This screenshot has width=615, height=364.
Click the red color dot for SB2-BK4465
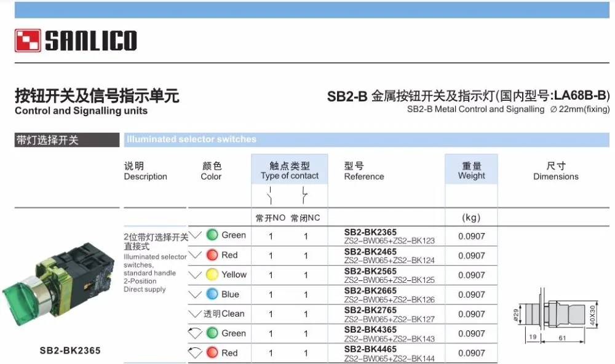coord(212,352)
